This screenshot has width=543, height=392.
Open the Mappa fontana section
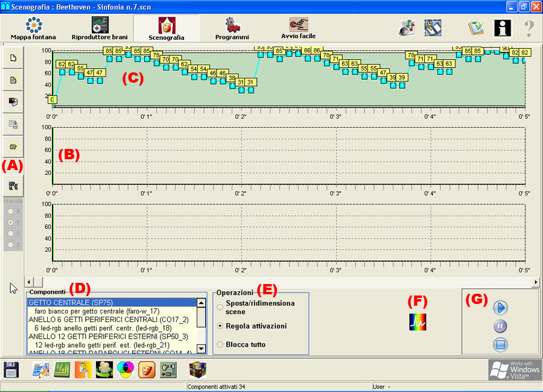pos(33,29)
